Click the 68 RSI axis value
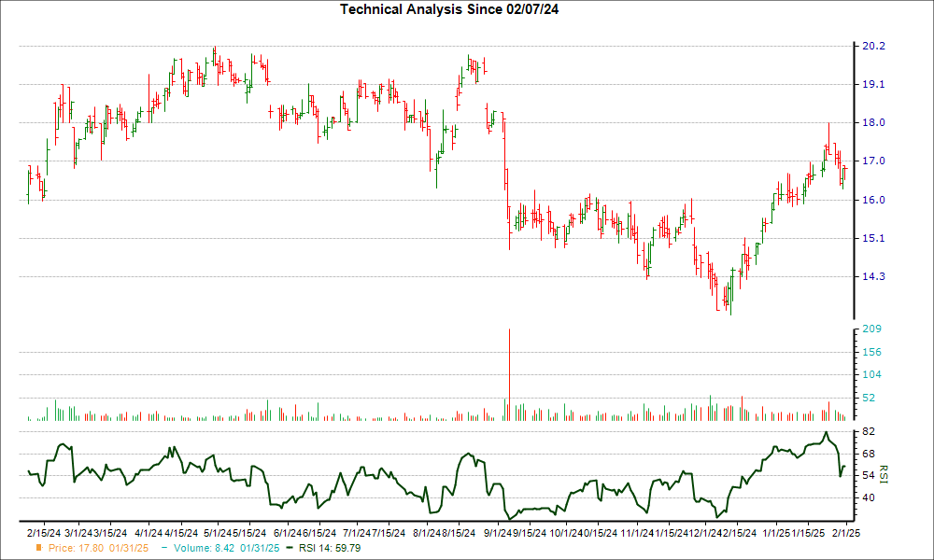 pos(869,455)
